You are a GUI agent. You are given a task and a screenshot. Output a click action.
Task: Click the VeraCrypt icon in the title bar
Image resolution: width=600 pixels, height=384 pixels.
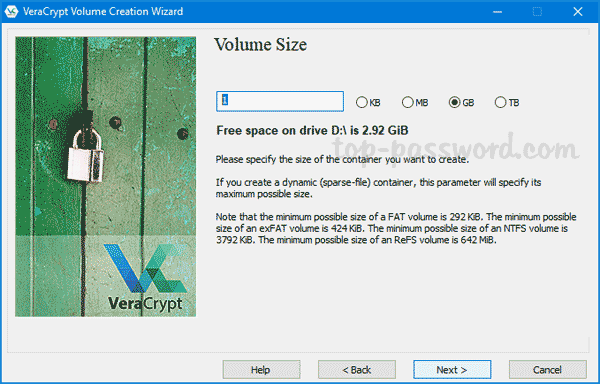click(11, 11)
